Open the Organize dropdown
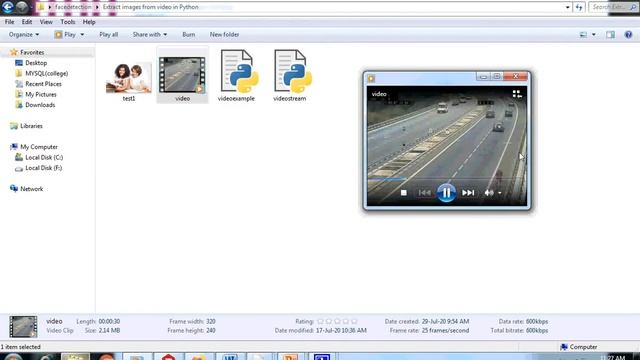The width and height of the screenshot is (640, 360). (24, 35)
